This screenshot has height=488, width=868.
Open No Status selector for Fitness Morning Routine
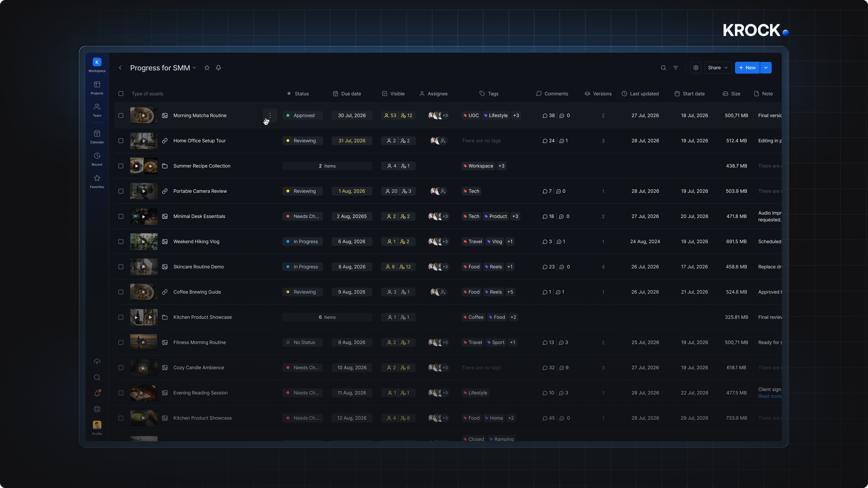click(302, 343)
